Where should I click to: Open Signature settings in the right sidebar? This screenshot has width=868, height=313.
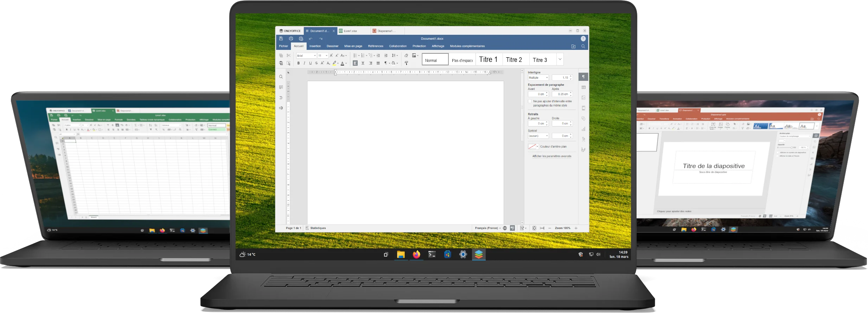click(583, 150)
